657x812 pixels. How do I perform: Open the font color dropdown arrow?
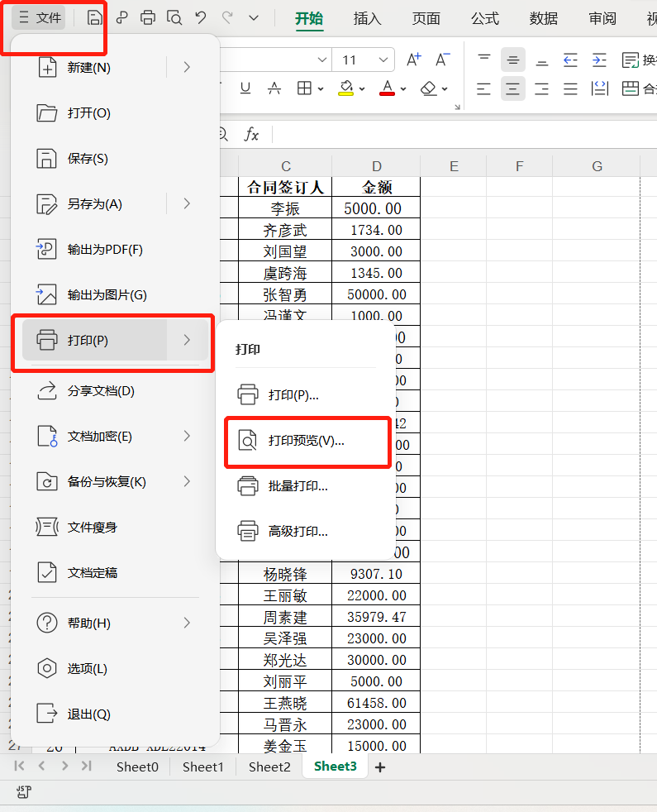(x=402, y=89)
